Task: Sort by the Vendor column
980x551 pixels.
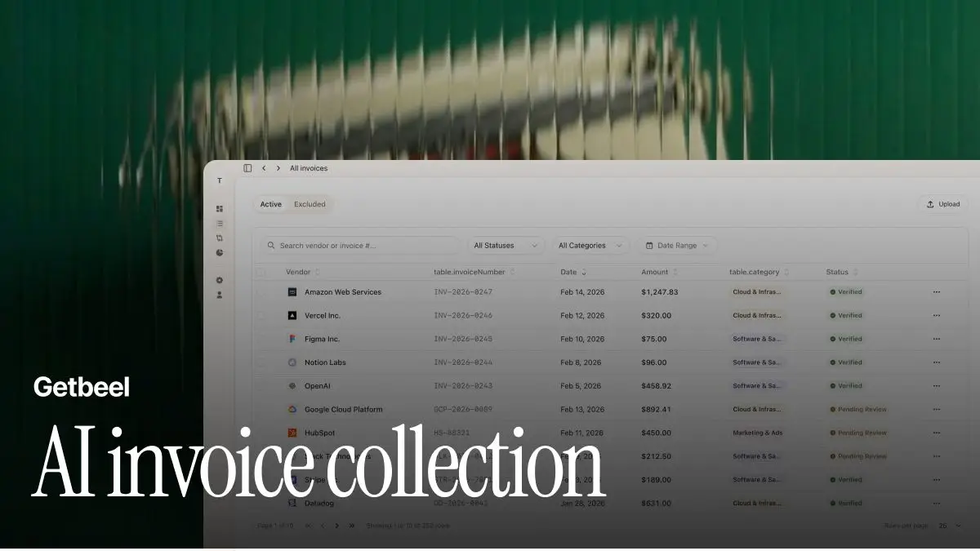Action: point(303,272)
